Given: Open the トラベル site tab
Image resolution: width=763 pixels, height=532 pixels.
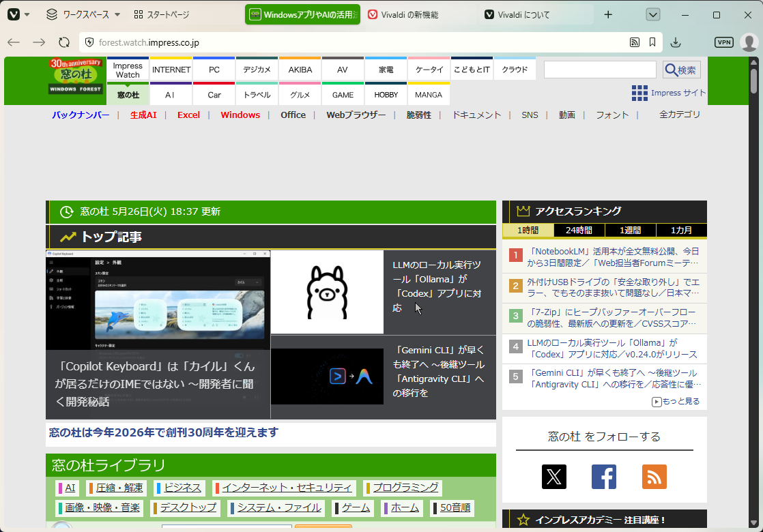Looking at the screenshot, I should (257, 95).
